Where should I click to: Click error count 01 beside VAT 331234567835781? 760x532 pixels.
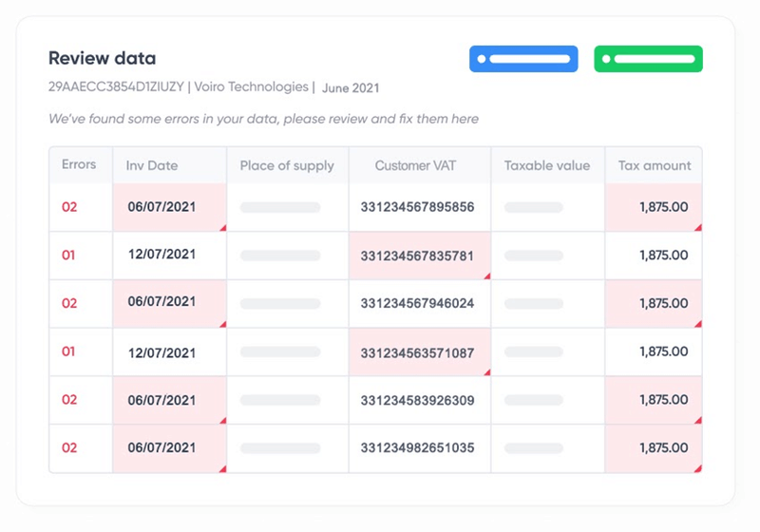[x=68, y=256]
